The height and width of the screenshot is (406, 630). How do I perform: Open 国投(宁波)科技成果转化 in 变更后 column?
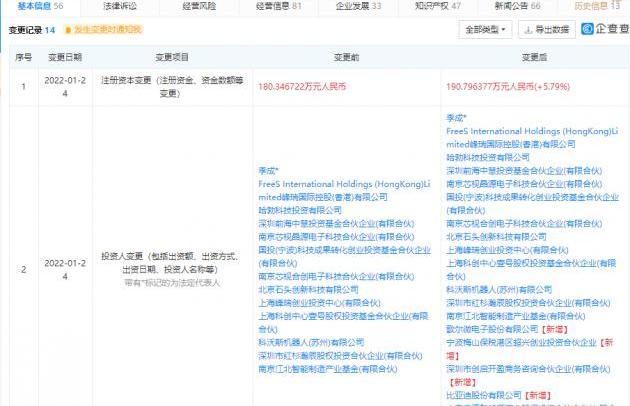coord(532,203)
